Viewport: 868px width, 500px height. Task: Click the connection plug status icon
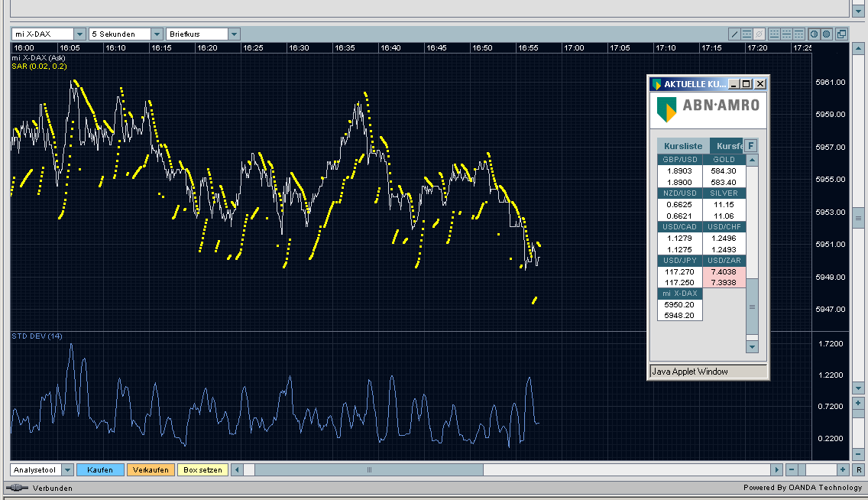tap(17, 488)
